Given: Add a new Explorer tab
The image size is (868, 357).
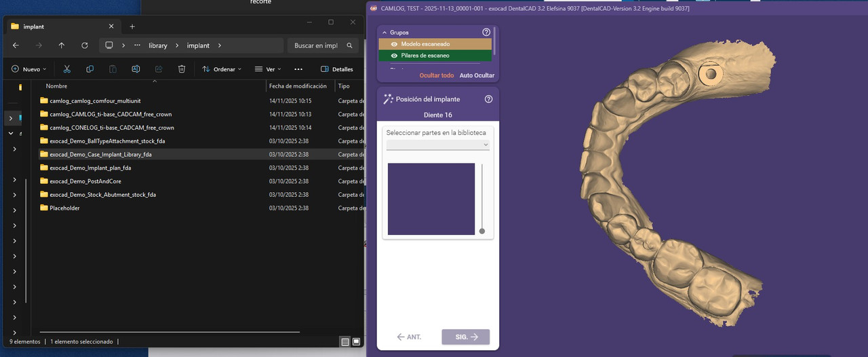Looking at the screenshot, I should (132, 26).
